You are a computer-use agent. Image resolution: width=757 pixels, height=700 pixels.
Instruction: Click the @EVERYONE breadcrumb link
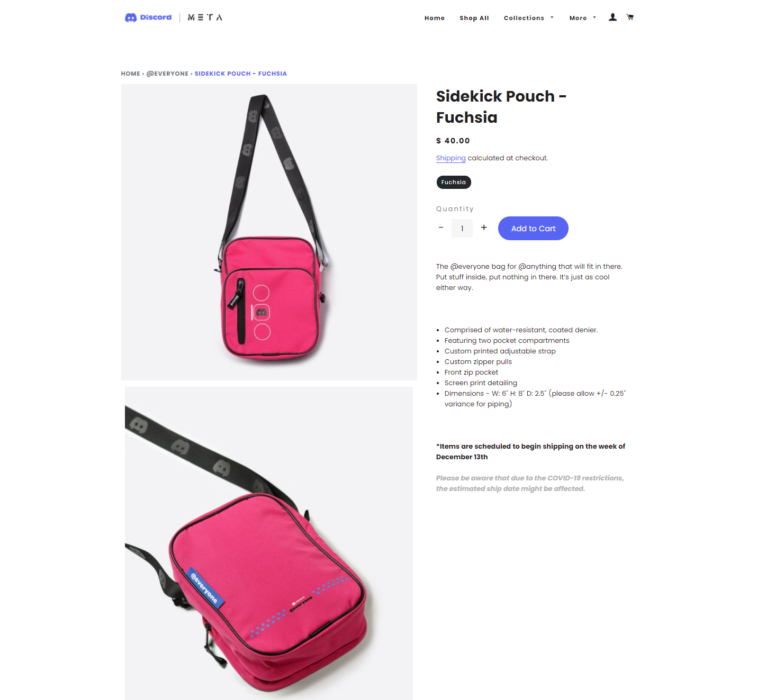(167, 74)
